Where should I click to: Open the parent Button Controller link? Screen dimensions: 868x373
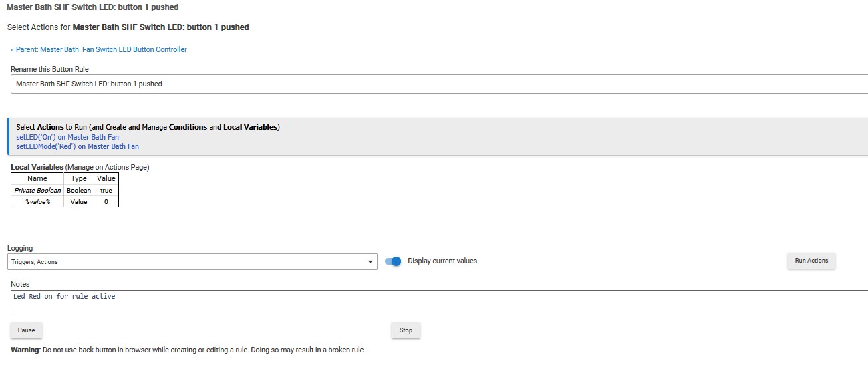pyautogui.click(x=99, y=49)
